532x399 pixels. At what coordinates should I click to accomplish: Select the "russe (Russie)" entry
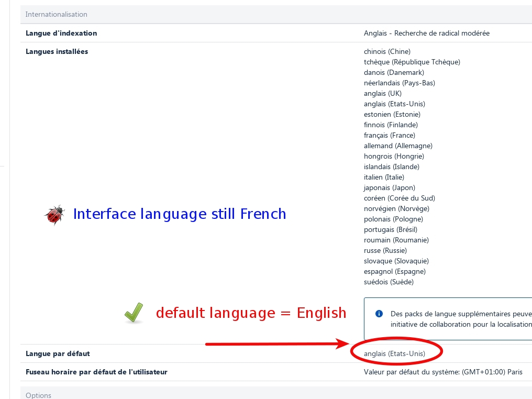385,251
